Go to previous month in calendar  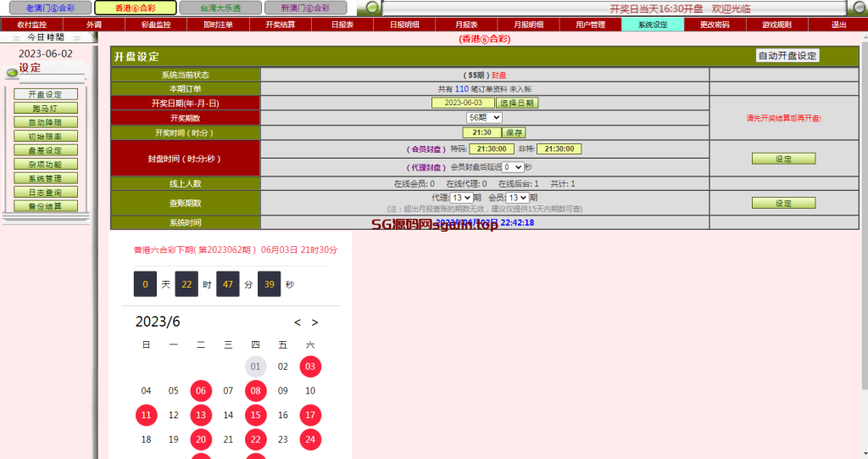tap(298, 322)
